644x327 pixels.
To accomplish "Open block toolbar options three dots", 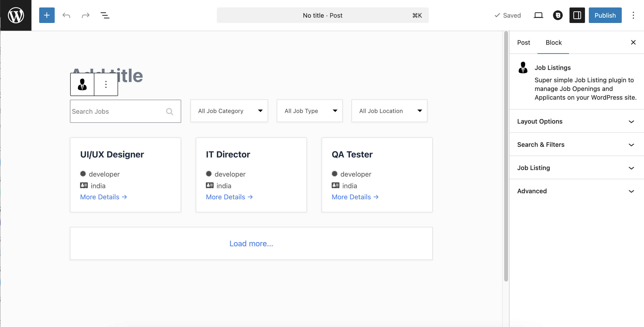I will pyautogui.click(x=106, y=84).
